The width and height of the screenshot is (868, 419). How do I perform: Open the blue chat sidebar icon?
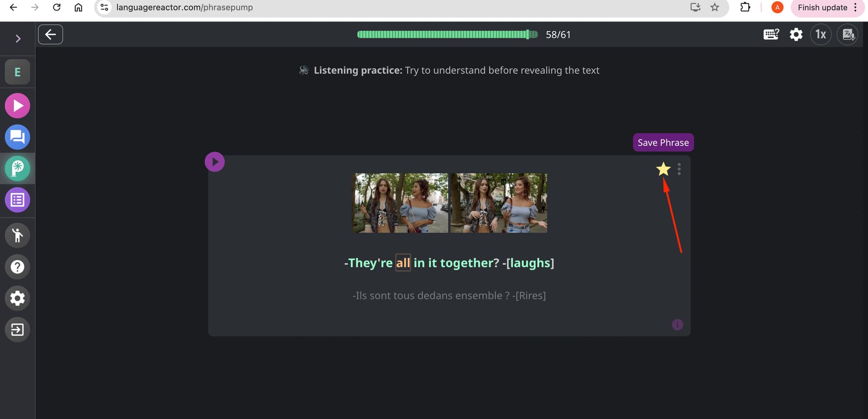coord(18,137)
